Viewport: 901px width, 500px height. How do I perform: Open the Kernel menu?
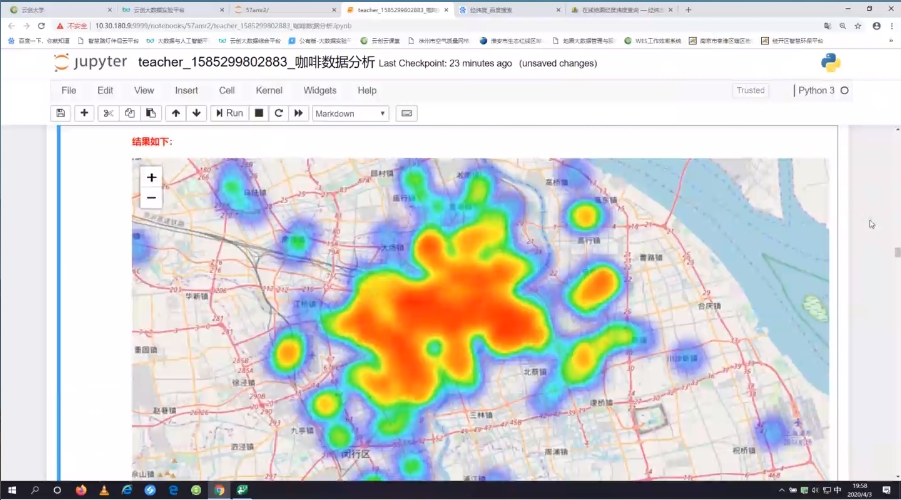point(268,90)
